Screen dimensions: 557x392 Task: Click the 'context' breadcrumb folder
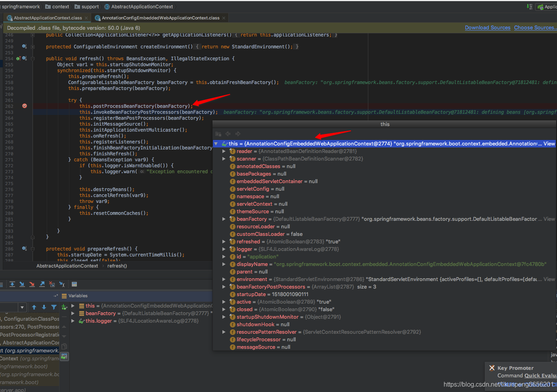[57, 7]
